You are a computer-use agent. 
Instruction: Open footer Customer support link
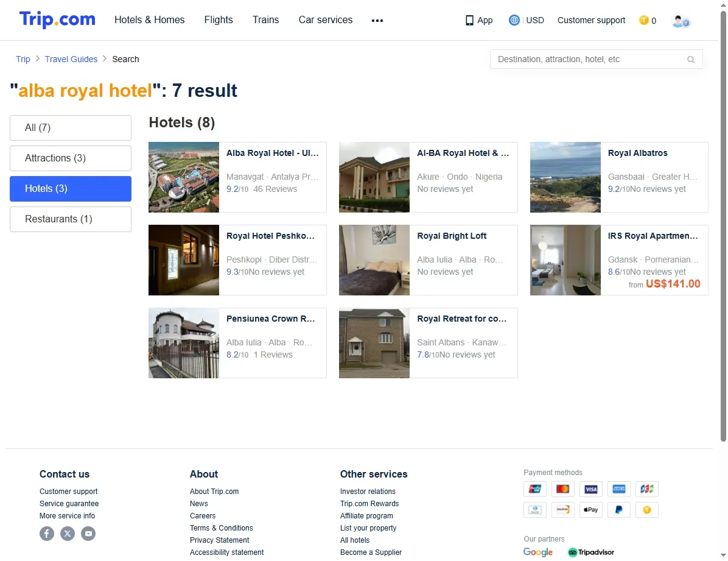(68, 492)
